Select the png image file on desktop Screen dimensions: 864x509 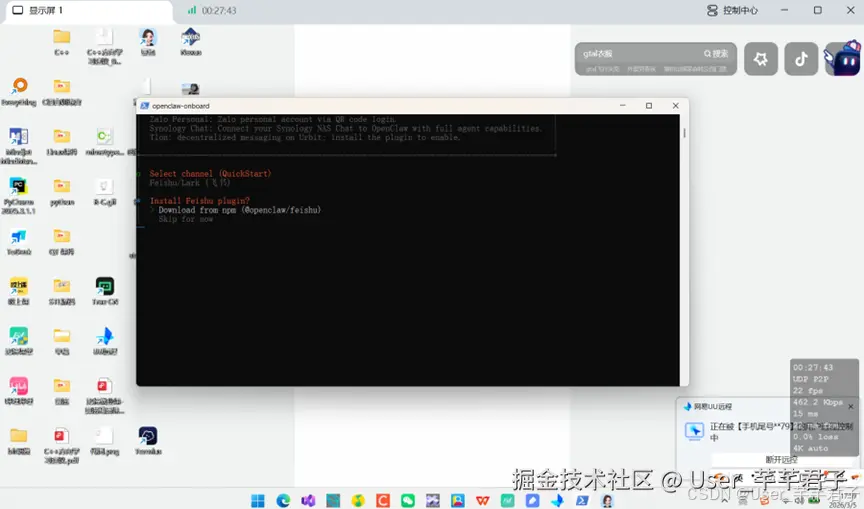[x=105, y=441]
